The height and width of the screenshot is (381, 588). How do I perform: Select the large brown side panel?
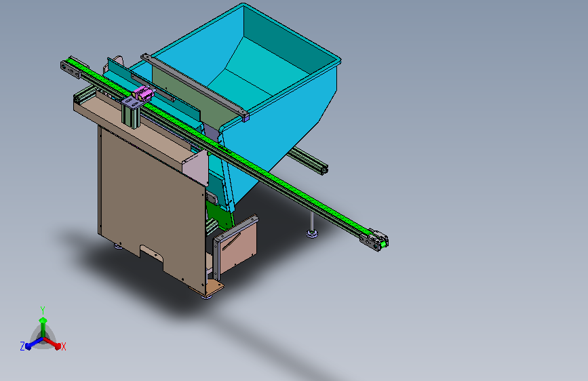coord(152,210)
